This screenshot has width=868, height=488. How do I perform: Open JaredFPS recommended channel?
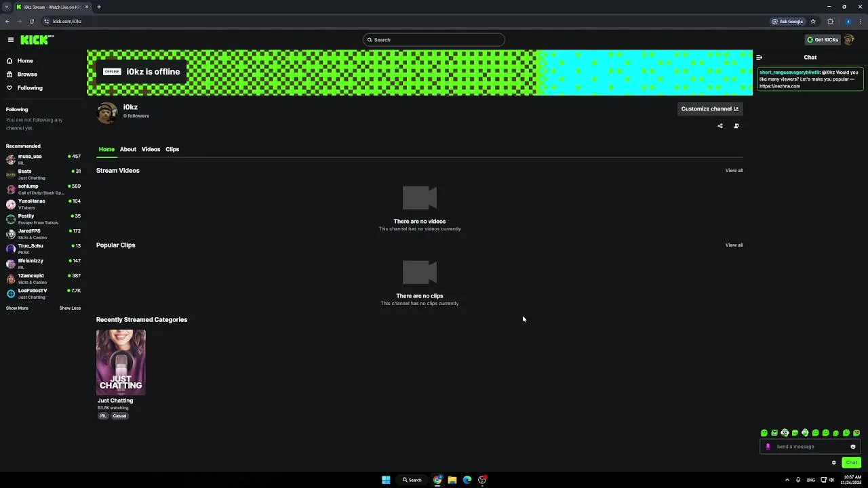[43, 234]
